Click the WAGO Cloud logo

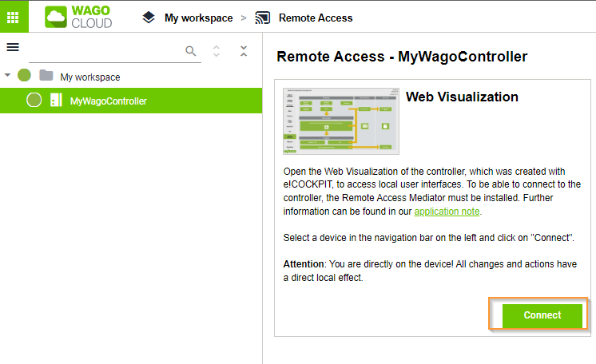[x=78, y=17]
